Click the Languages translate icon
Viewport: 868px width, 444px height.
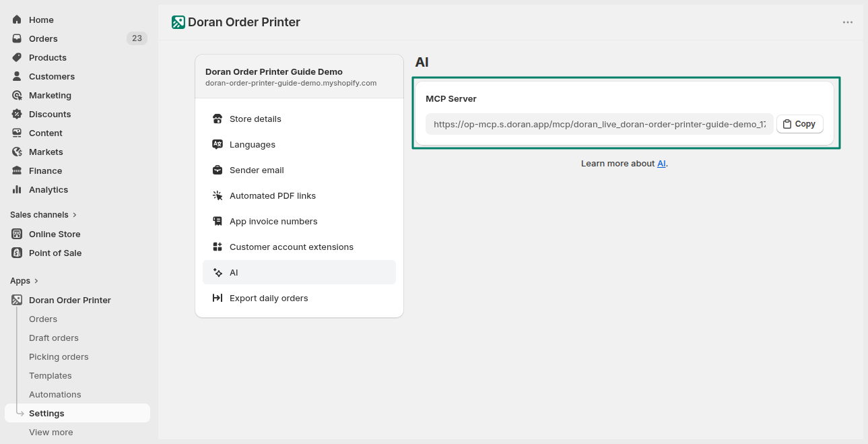coord(218,144)
